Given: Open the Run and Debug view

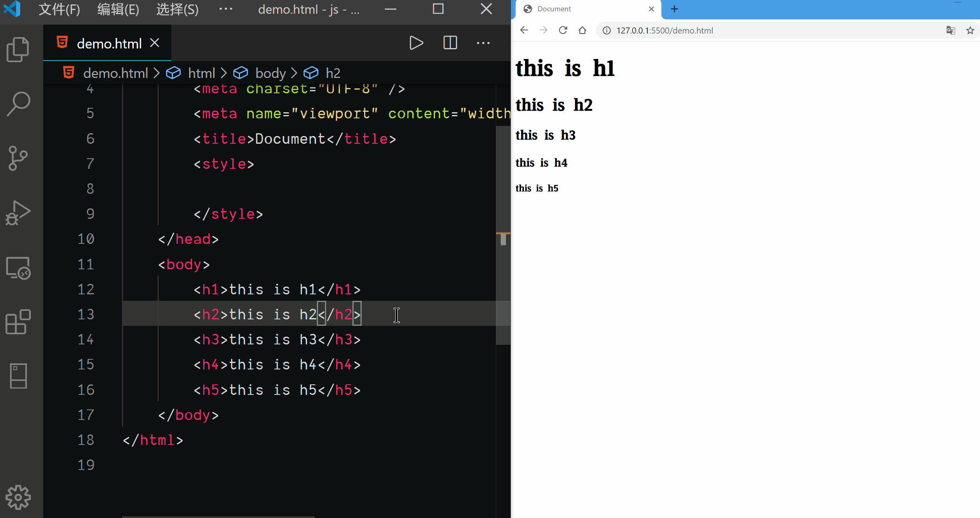Looking at the screenshot, I should [18, 213].
